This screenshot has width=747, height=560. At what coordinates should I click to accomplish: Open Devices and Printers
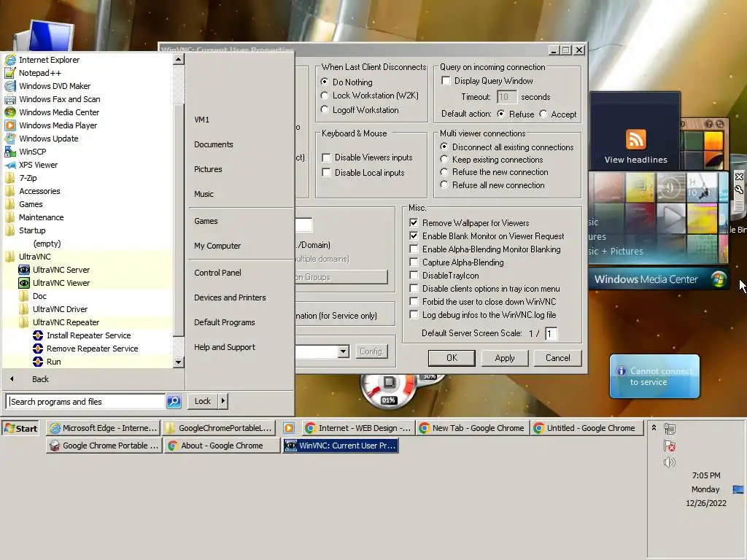(230, 297)
